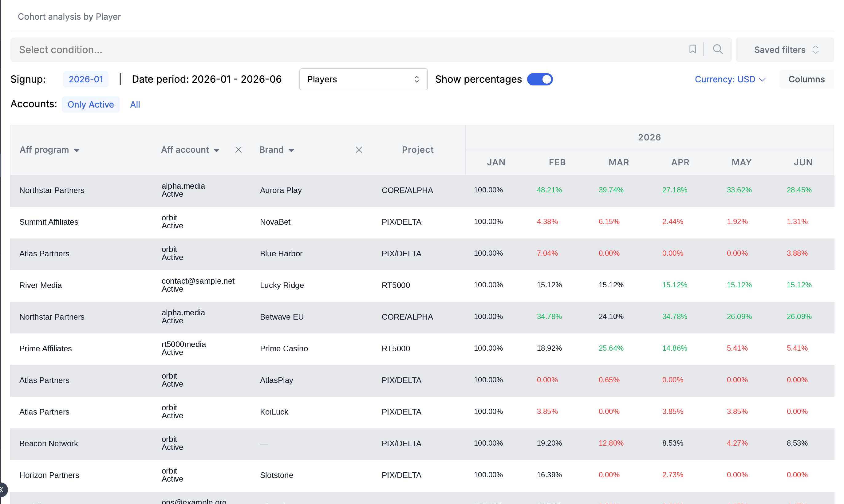Click the 28.45% June value
The height and width of the screenshot is (504, 844).
point(799,190)
